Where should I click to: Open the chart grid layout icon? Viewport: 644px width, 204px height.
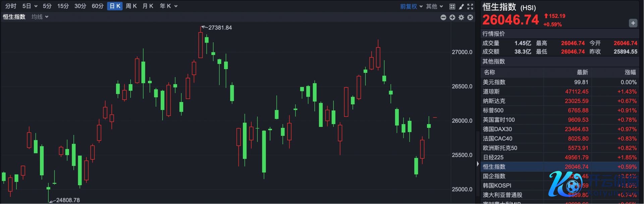(x=452, y=6)
